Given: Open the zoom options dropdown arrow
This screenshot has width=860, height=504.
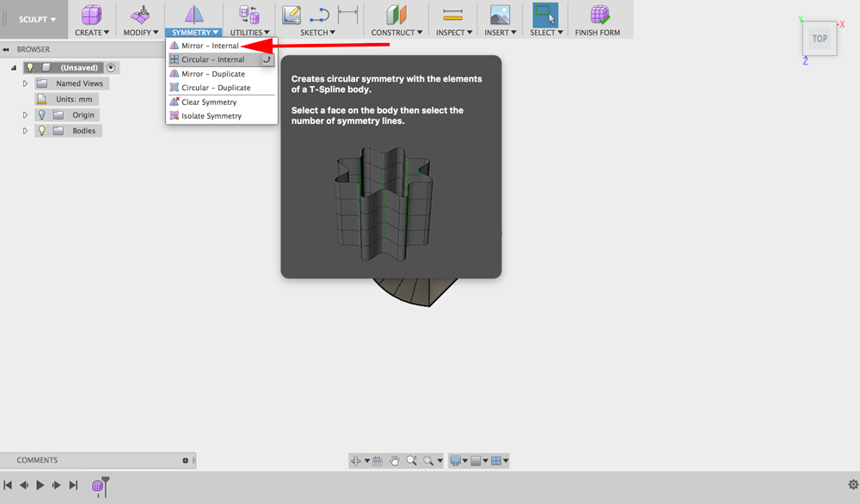Looking at the screenshot, I should pyautogui.click(x=439, y=461).
